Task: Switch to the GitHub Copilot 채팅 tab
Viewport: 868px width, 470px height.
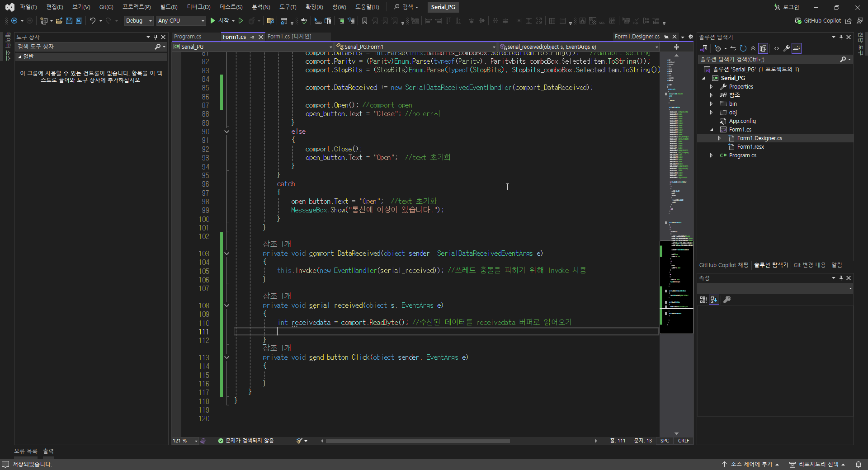Action: (x=724, y=265)
